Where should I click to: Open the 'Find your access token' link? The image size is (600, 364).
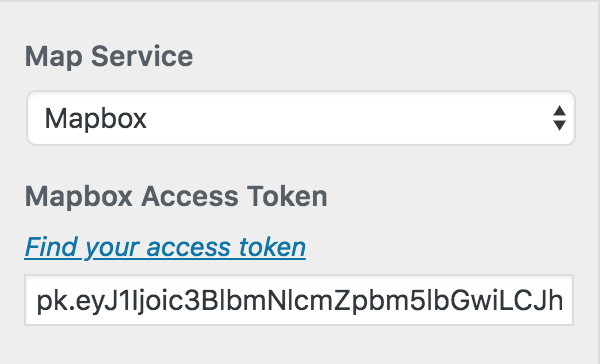165,247
